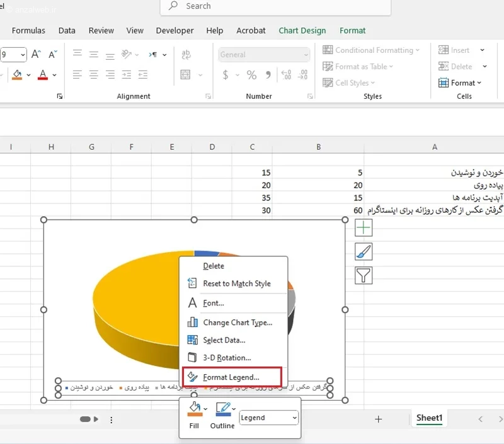Open the Chart Styles paintbrush button
Screen dimensions: 504x444
(364, 252)
